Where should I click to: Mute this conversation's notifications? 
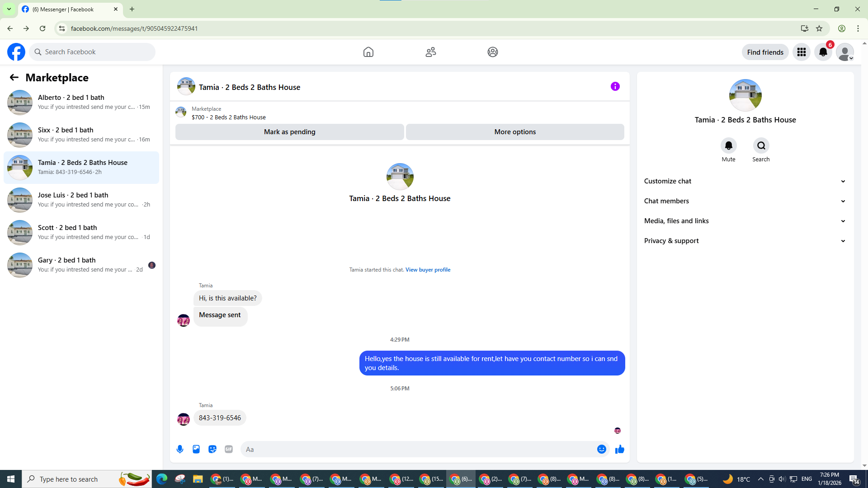point(728,146)
